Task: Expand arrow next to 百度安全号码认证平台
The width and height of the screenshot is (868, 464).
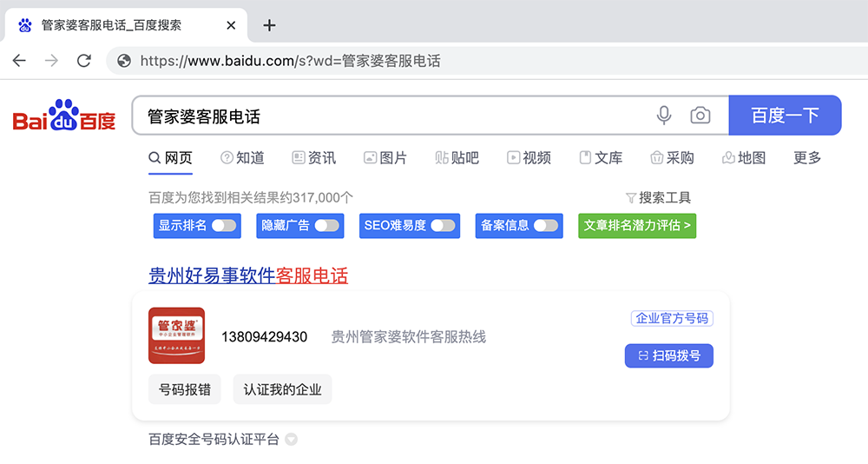Action: [x=291, y=440]
